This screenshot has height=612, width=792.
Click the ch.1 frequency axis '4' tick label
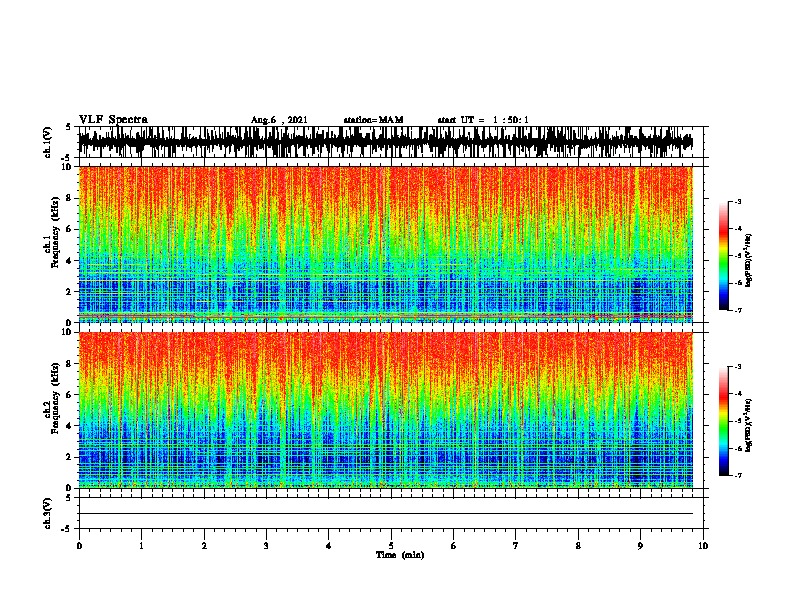pos(70,261)
